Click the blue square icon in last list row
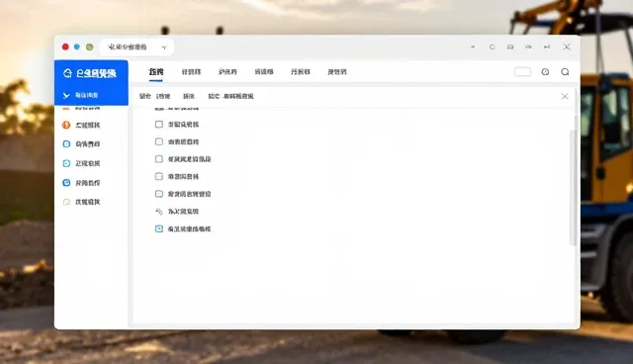 point(159,228)
